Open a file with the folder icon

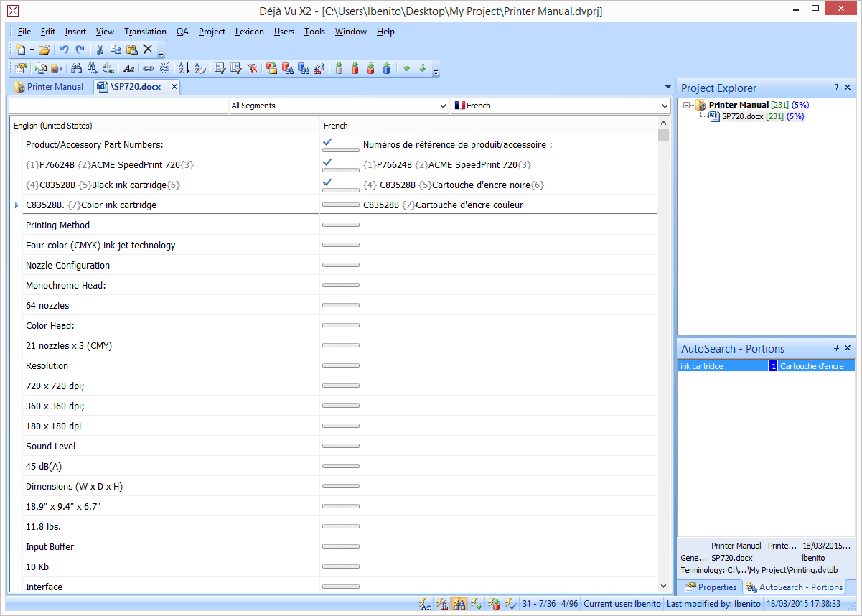(x=44, y=50)
